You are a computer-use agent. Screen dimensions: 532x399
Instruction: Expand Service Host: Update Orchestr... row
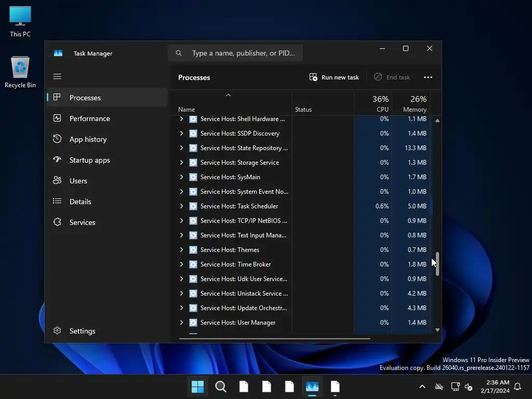[x=181, y=308]
